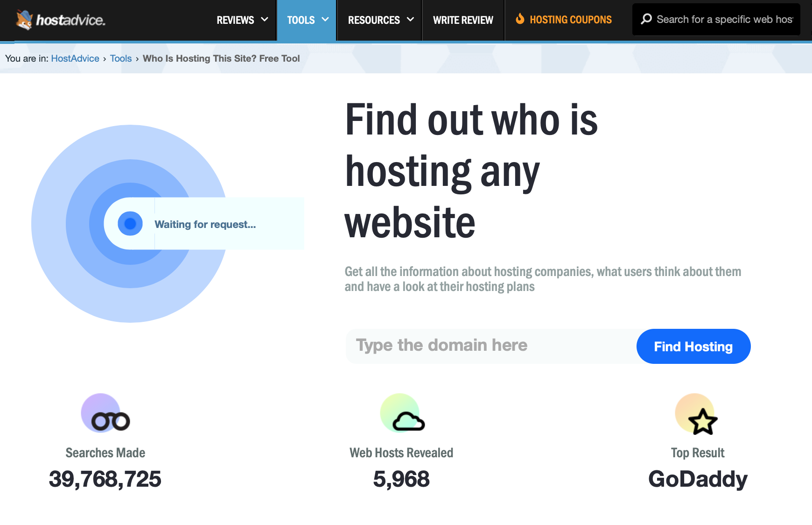Click the flame icon beside Hosting Coupons
Viewport: 812px width, 525px height.
[520, 19]
